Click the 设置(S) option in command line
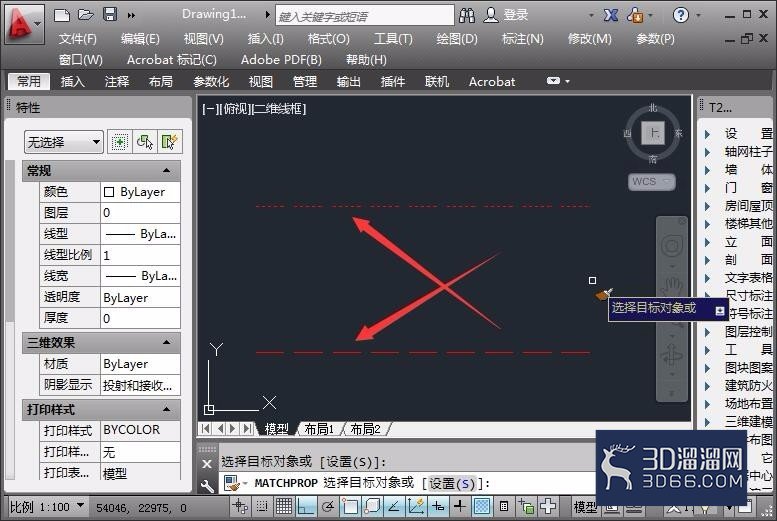This screenshot has height=521, width=777. coord(452,483)
